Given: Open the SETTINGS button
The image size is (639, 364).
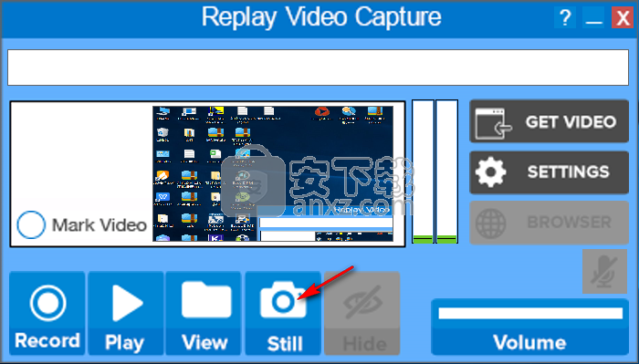Looking at the screenshot, I should pyautogui.click(x=549, y=172).
